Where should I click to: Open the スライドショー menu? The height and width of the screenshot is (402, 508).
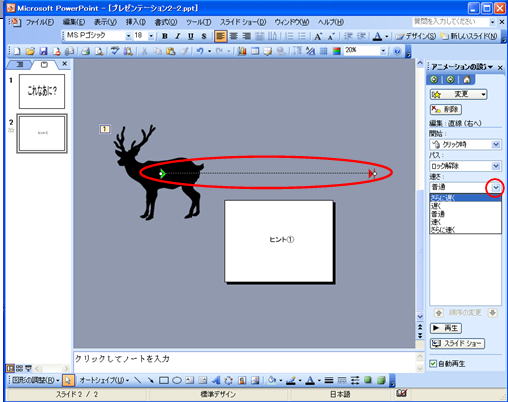pos(243,22)
